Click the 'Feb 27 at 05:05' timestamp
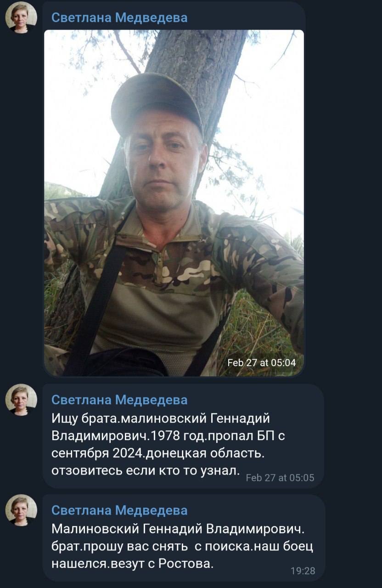Viewport: 382px width, 588px height. tap(280, 477)
